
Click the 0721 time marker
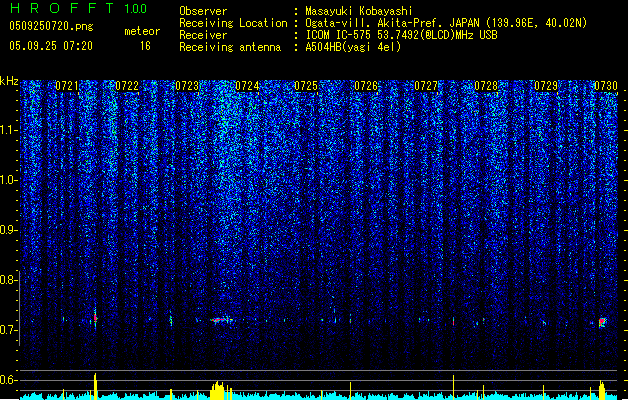coord(67,86)
